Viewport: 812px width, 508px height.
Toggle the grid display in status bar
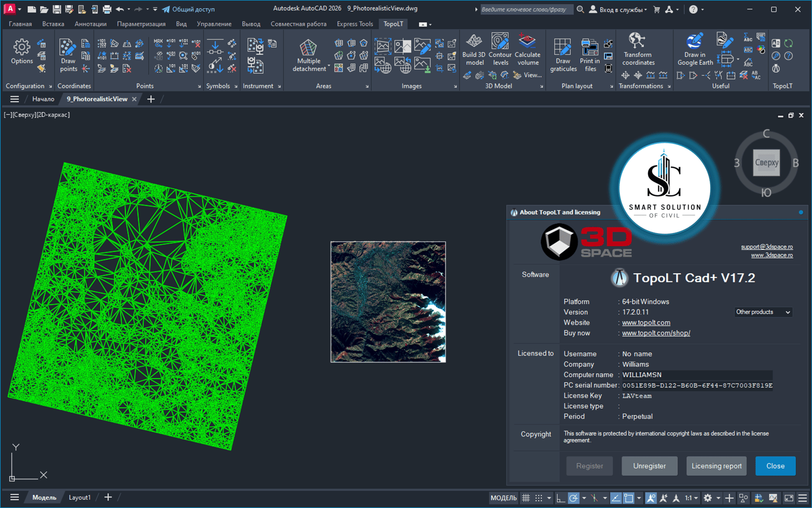(526, 498)
